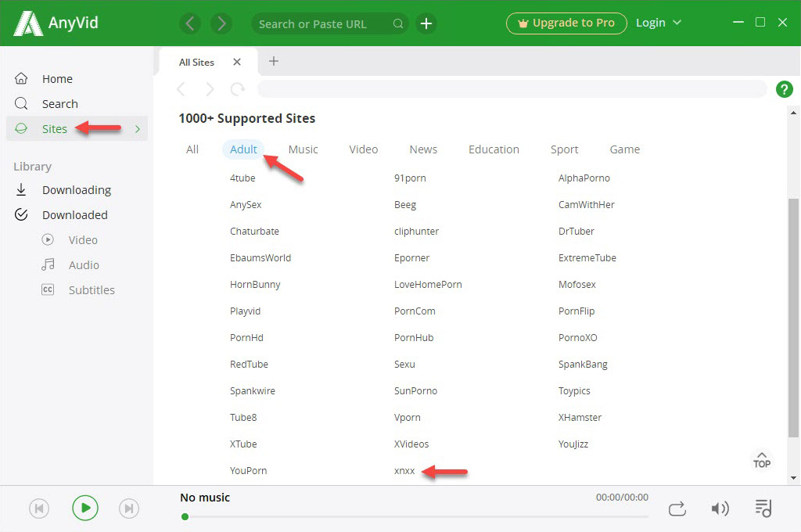Skip to previous track
This screenshot has height=532, width=801.
pos(39,509)
